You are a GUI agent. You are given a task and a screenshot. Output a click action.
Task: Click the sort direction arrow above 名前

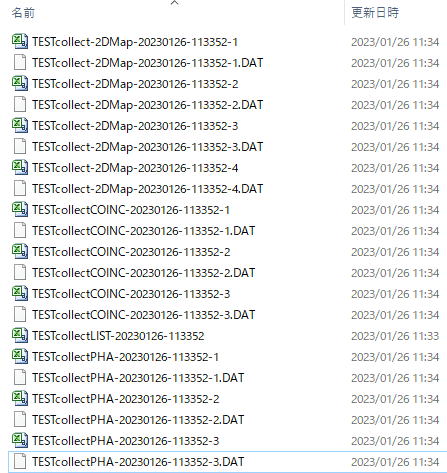click(x=174, y=3)
